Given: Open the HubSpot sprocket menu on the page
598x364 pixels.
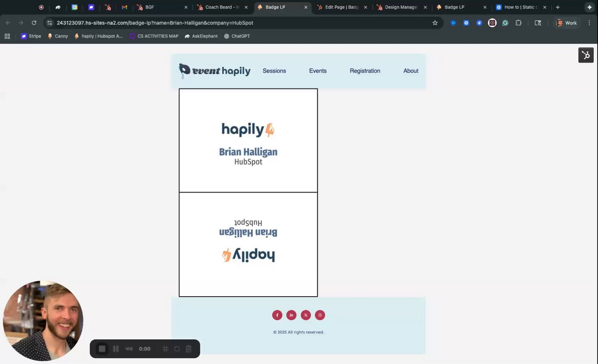Looking at the screenshot, I should [586, 55].
